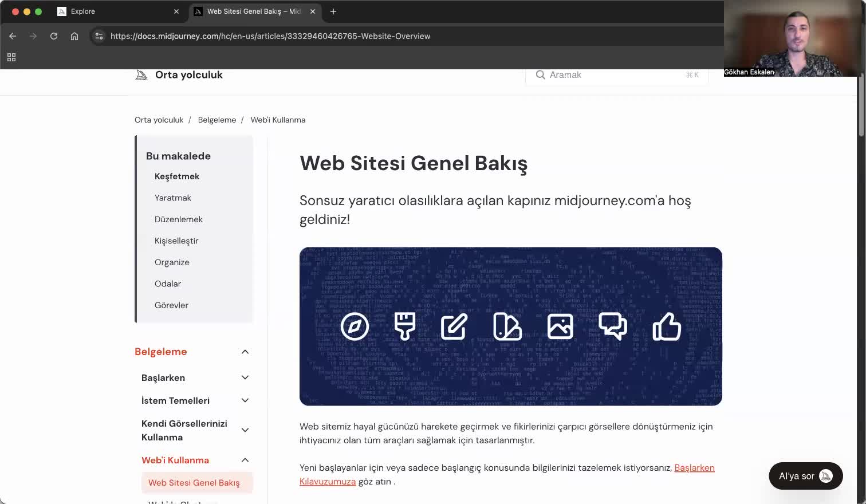
Task: Click the chat bubbles Rooms icon in banner
Action: tap(613, 326)
